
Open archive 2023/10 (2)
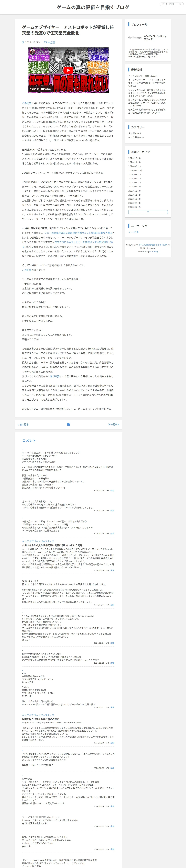[x=134, y=199]
